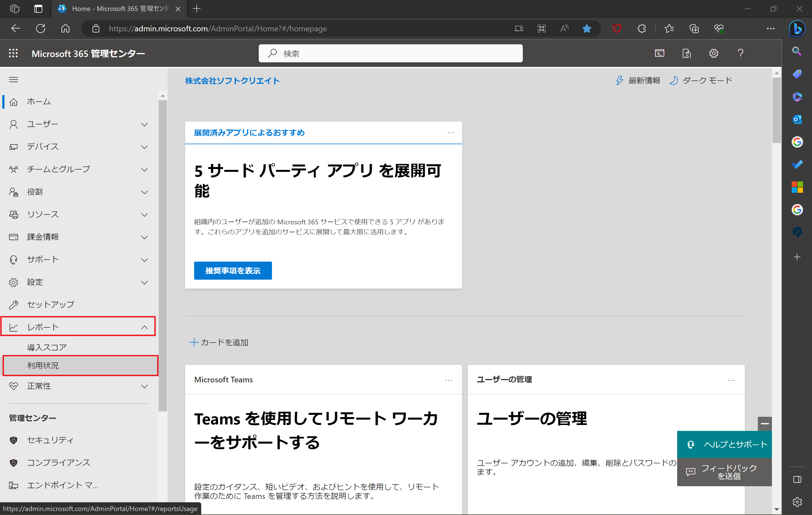
Task: Open the browser tab actions icon
Action: coord(38,9)
